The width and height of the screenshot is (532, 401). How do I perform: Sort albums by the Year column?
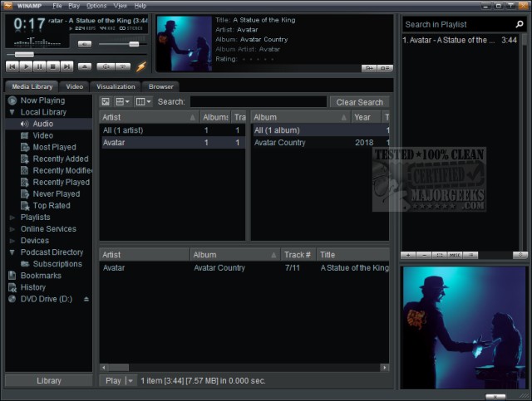click(366, 117)
